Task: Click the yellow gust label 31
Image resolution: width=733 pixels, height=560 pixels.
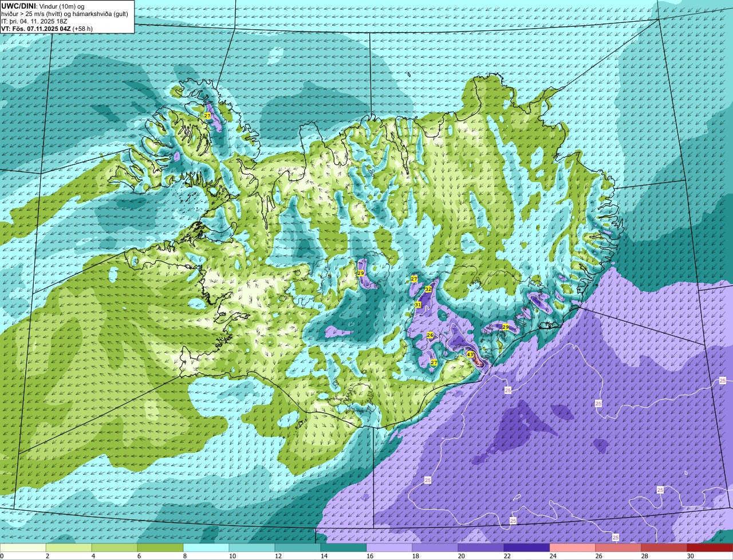Action: point(418,305)
